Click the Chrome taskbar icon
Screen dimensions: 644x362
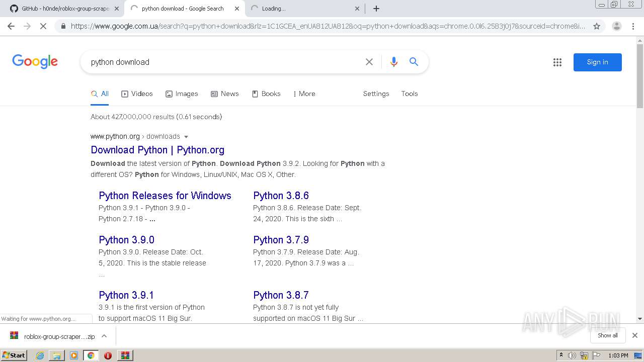pos(91,355)
